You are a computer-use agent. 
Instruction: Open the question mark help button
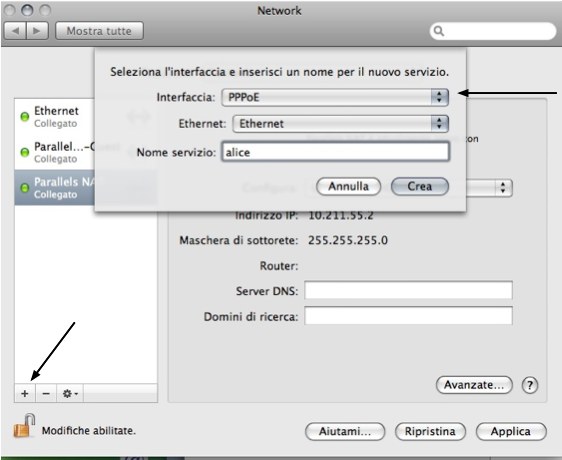coord(530,385)
